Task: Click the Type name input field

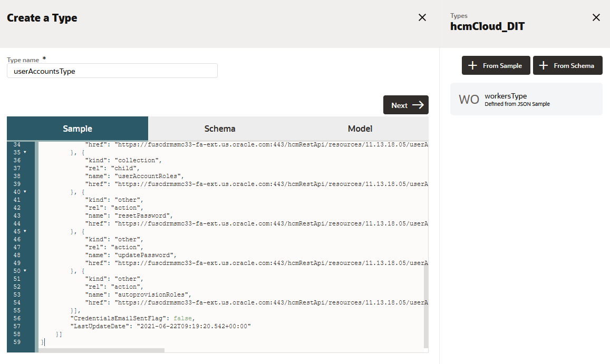Action: pyautogui.click(x=112, y=71)
